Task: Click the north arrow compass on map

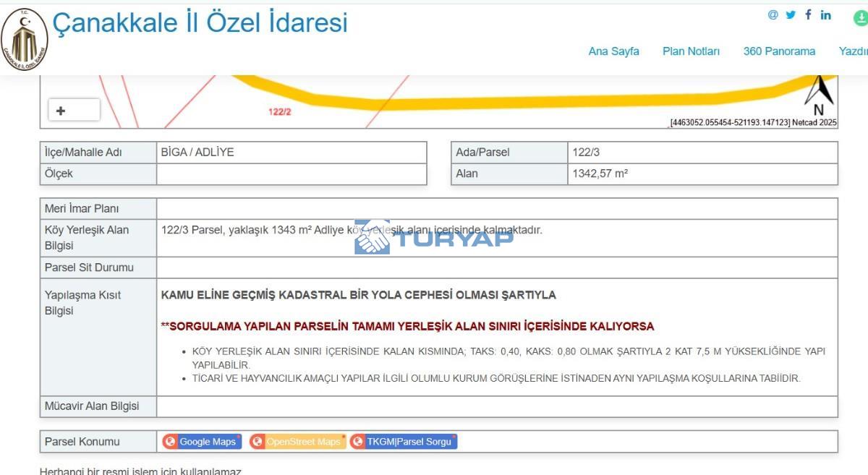Action: [x=819, y=94]
